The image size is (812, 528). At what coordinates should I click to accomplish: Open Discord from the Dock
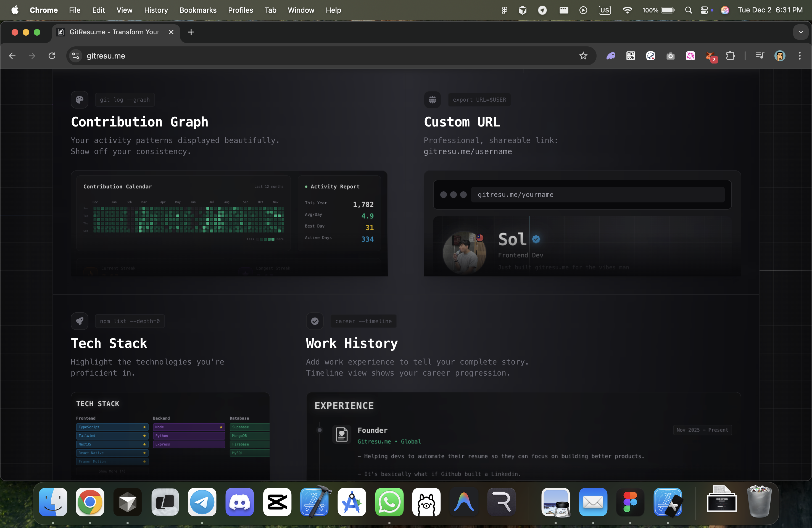239,502
